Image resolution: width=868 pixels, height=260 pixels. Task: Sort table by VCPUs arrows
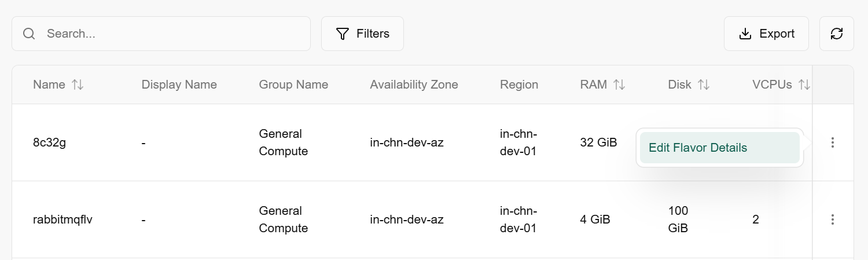click(804, 85)
